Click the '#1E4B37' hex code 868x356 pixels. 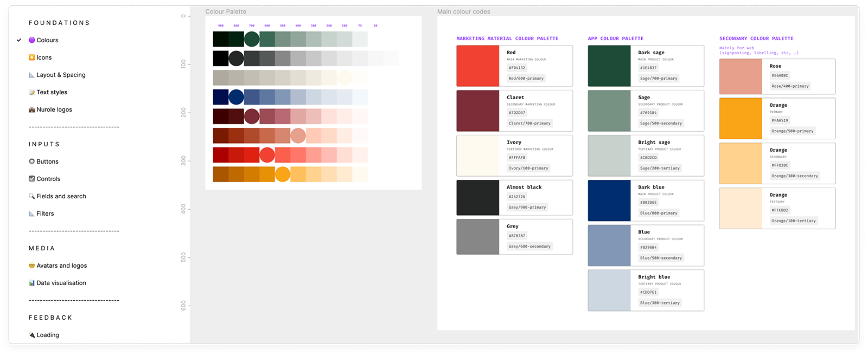648,68
